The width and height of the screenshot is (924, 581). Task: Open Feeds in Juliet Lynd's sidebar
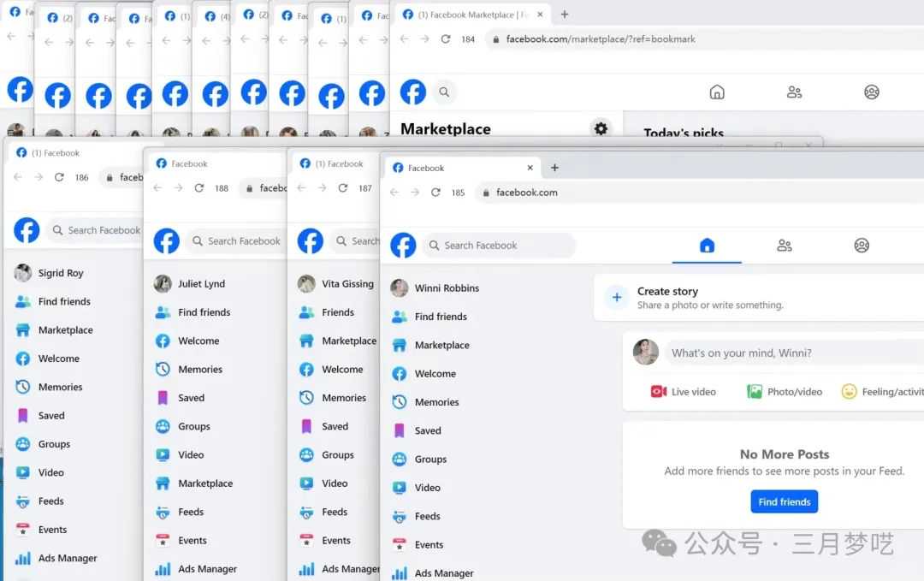click(179, 512)
